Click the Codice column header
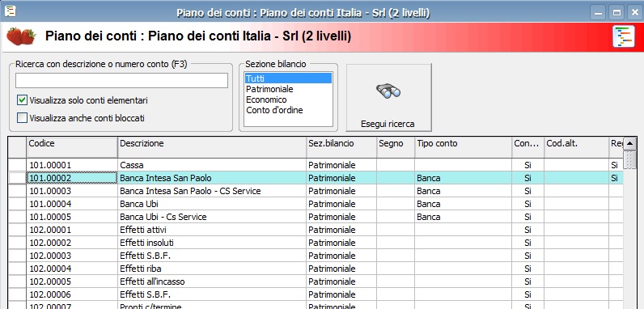The image size is (644, 309). (x=72, y=147)
